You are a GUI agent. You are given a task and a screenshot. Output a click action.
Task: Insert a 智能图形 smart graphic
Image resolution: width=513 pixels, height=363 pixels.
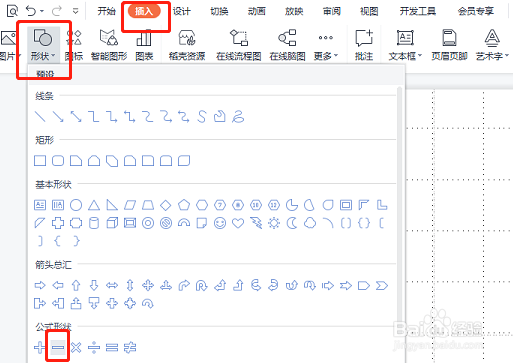point(109,45)
